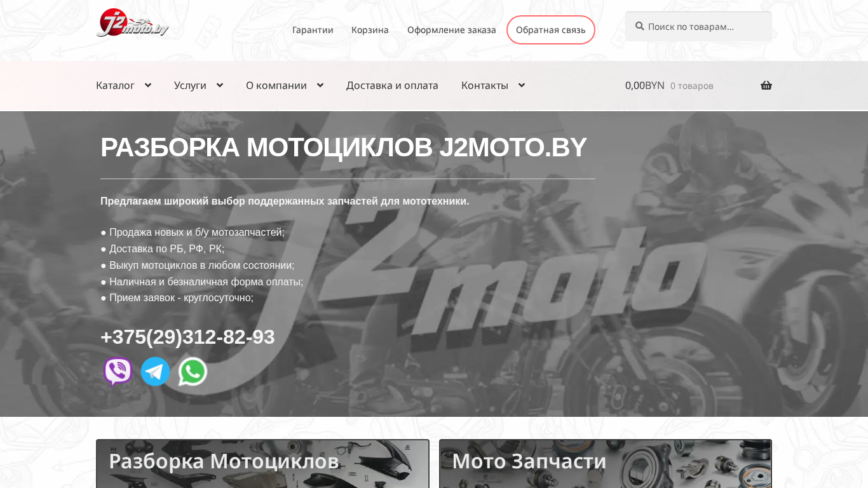Expand the Каталог dropdown arrow

[148, 85]
